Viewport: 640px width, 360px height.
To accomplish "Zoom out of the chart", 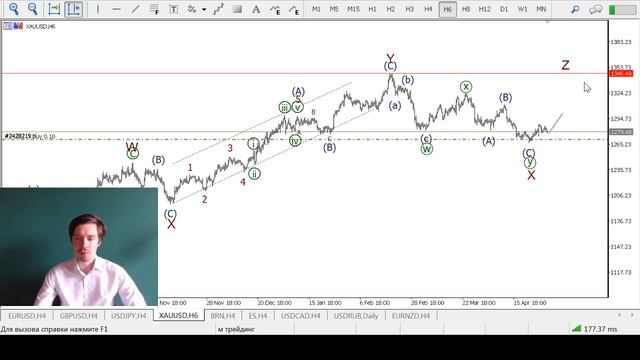I will [x=32, y=9].
